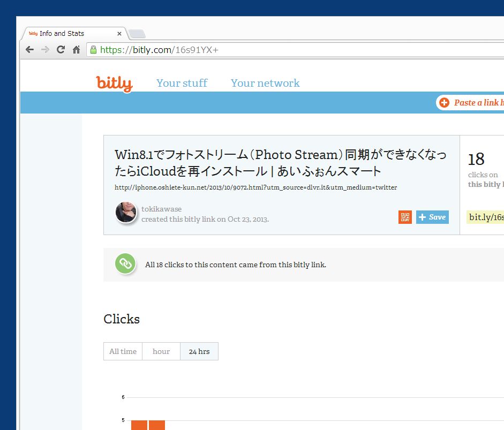
Task: Click the "clicks on" label under 18
Action: coord(483,175)
